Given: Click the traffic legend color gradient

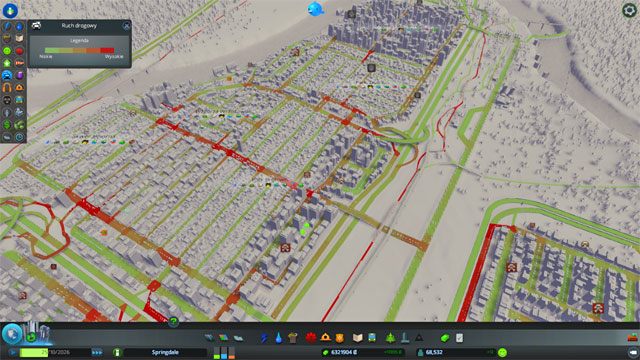Looking at the screenshot, I should click(79, 50).
